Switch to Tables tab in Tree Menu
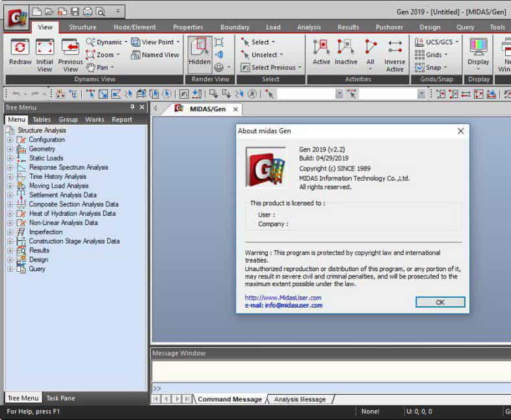 pos(42,120)
